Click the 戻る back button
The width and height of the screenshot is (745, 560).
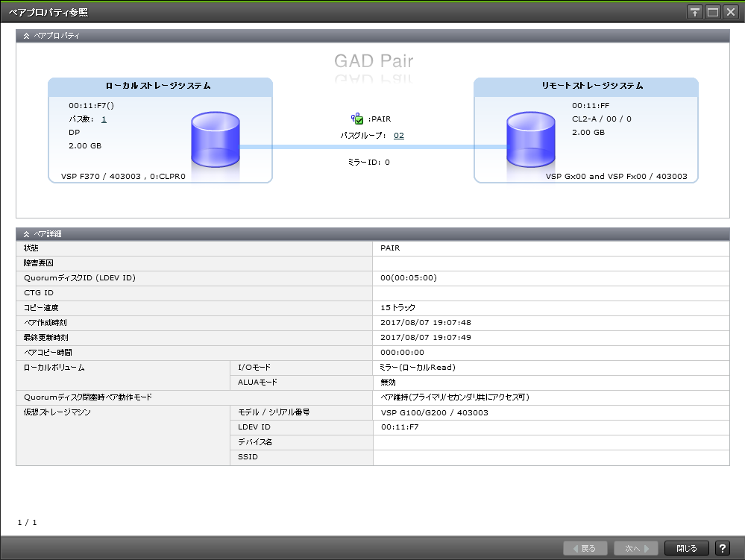[x=584, y=548]
